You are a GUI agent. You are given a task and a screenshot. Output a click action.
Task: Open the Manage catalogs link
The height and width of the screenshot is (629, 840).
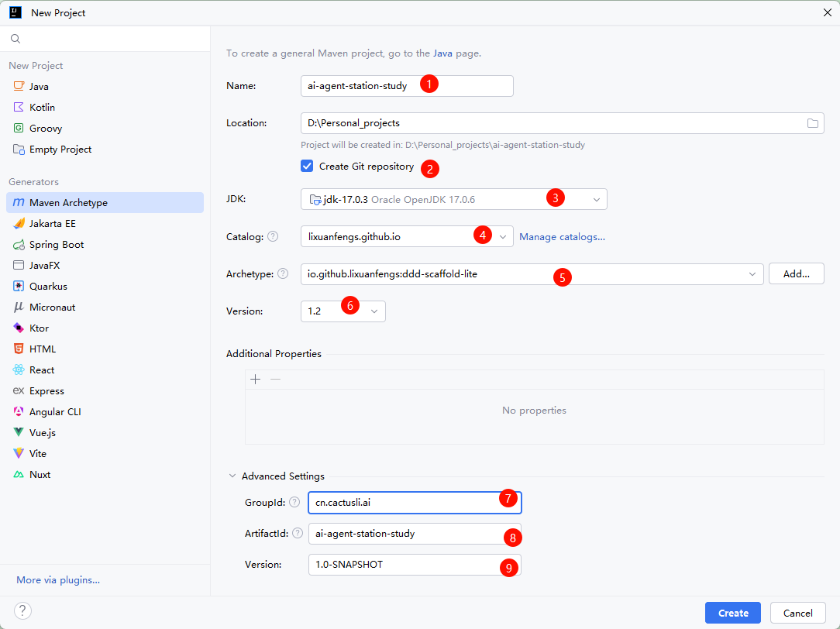pyautogui.click(x=562, y=237)
